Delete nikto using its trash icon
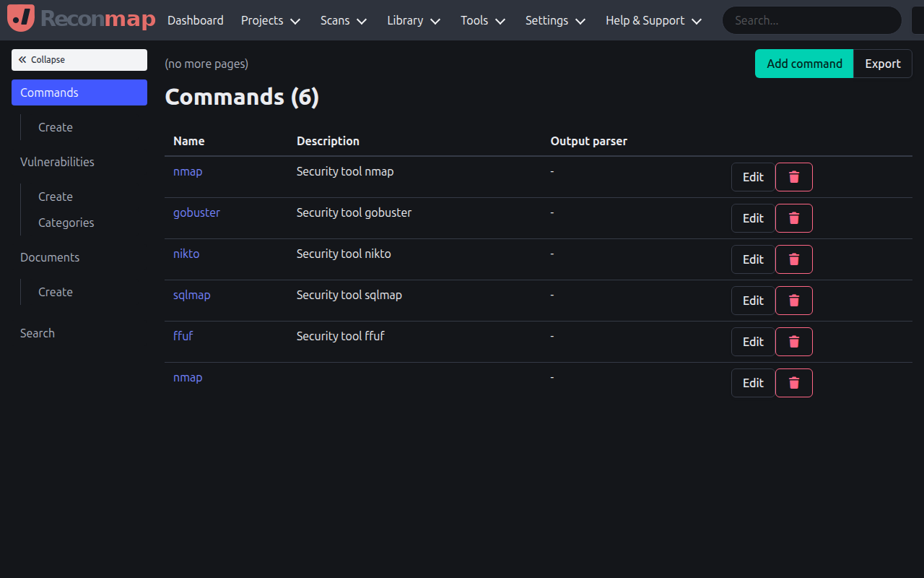This screenshot has height=578, width=924. pos(793,259)
